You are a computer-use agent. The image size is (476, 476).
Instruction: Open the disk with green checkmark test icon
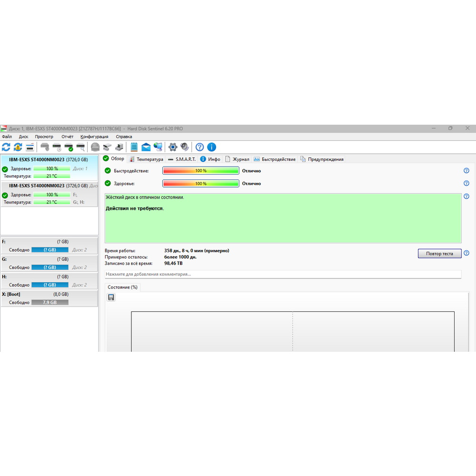[x=69, y=147]
